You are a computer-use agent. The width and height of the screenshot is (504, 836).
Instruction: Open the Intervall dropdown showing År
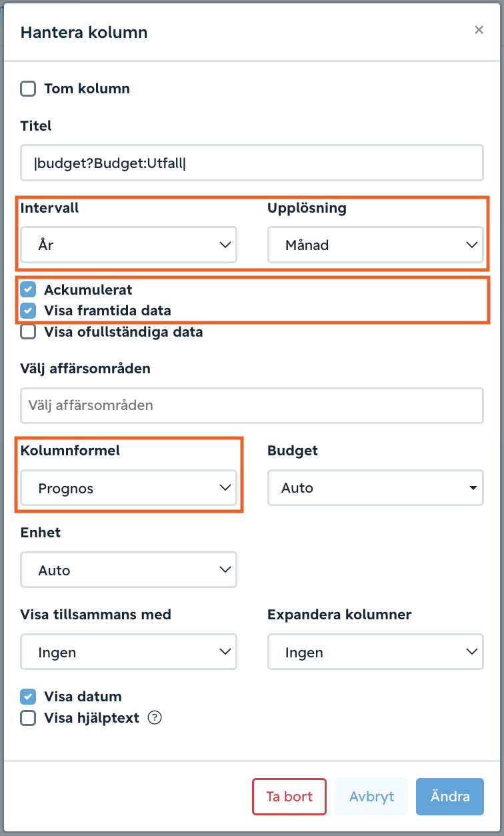pos(129,245)
